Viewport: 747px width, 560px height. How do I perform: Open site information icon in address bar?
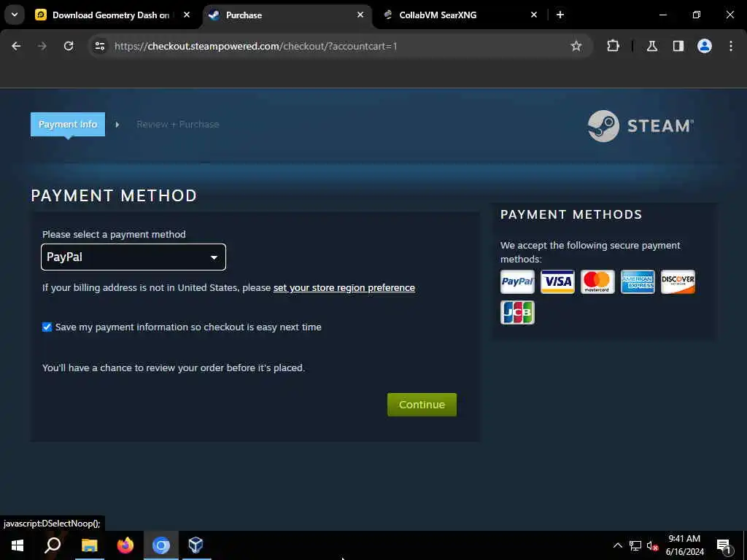point(100,46)
